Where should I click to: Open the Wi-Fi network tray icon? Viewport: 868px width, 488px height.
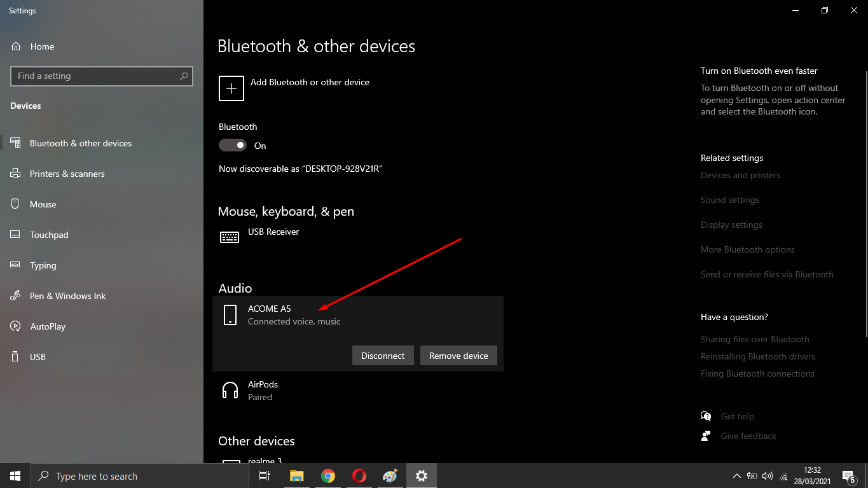tap(784, 476)
